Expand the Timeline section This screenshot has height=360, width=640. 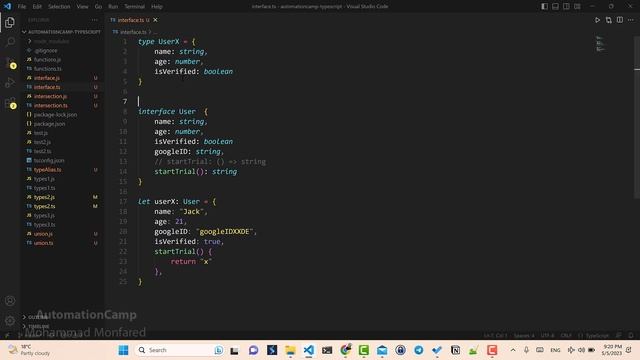(x=61, y=326)
